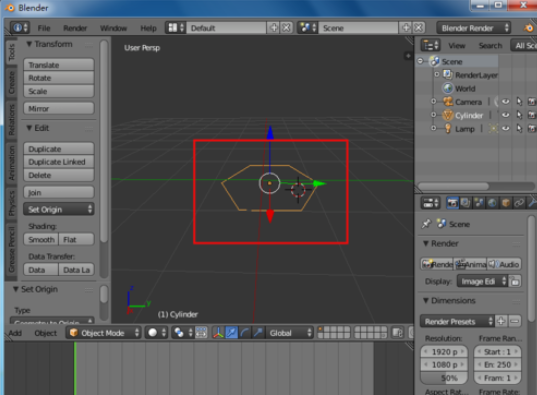The height and width of the screenshot is (395, 537).
Task: Open the File menu
Action: pos(44,28)
